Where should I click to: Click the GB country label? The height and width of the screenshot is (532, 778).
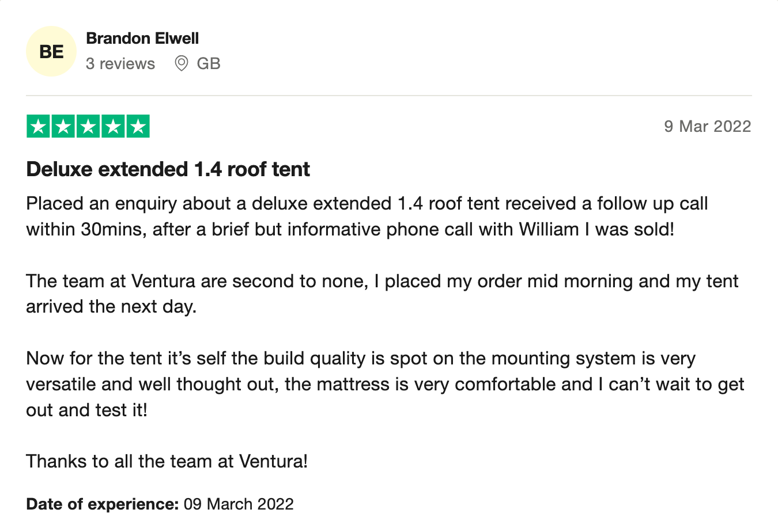209,63
